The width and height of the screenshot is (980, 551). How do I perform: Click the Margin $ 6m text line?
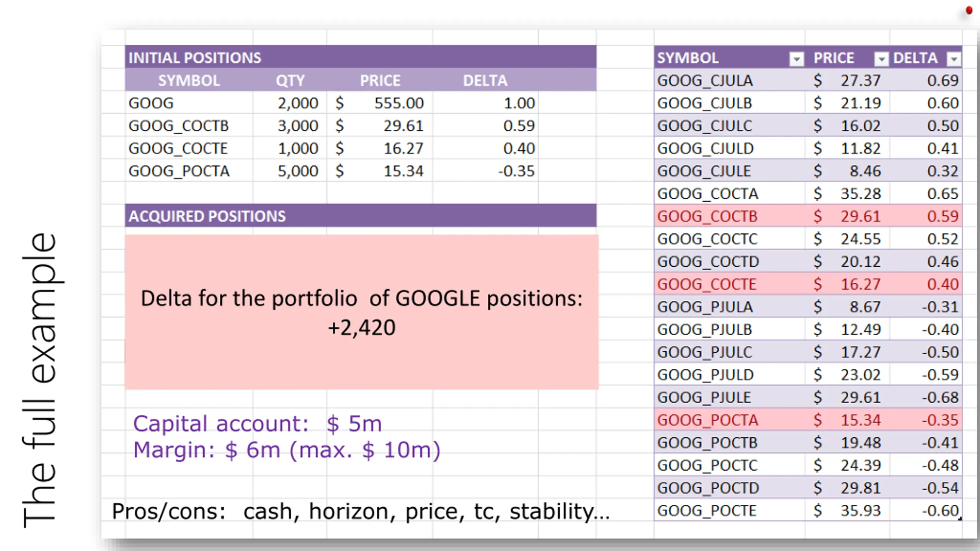(x=287, y=450)
